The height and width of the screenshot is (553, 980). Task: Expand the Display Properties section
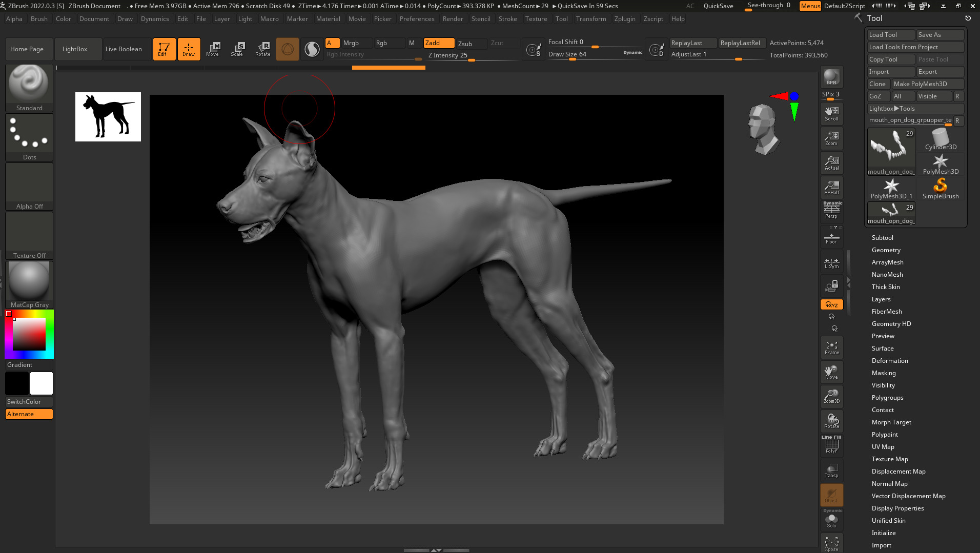coord(897,508)
